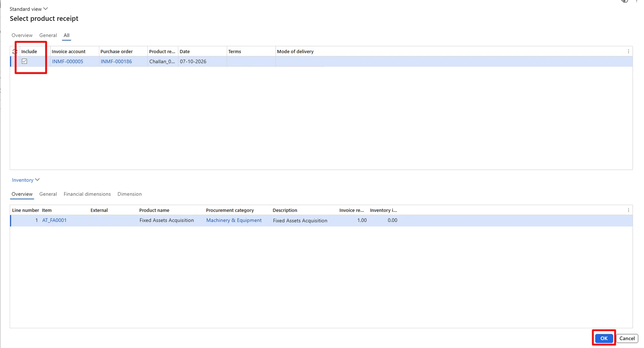Confirm selection with the OK button
The height and width of the screenshot is (348, 644).
[604, 338]
